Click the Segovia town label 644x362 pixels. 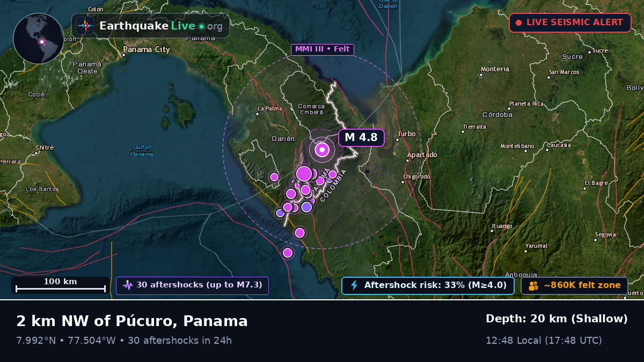click(x=605, y=234)
